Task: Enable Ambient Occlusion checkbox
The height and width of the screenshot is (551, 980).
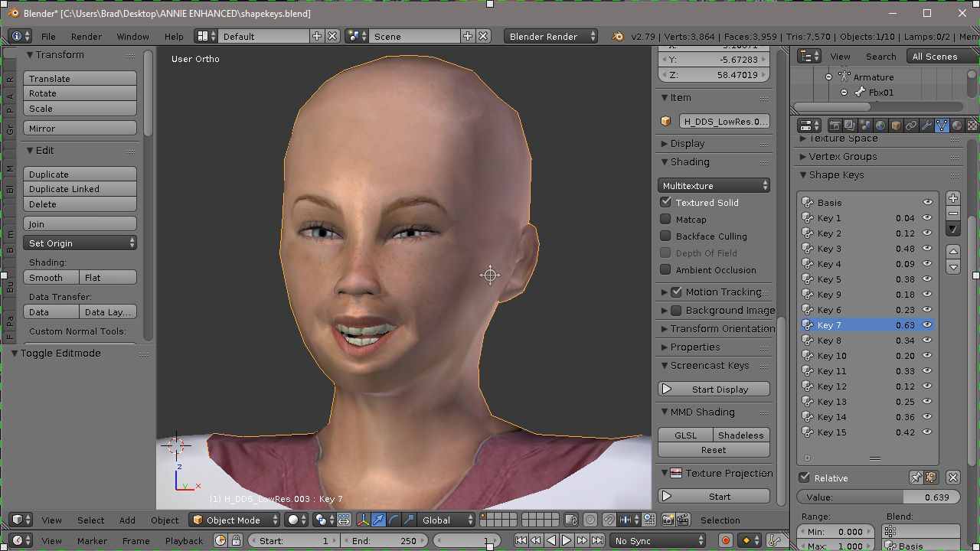Action: coord(665,270)
